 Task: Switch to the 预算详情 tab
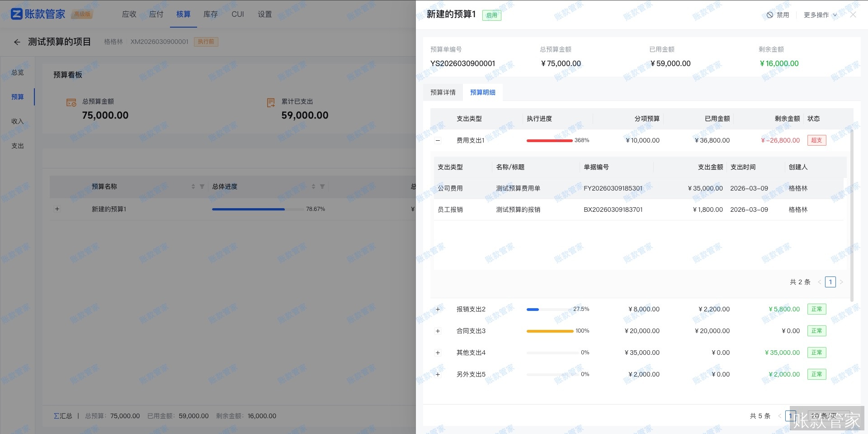point(443,92)
